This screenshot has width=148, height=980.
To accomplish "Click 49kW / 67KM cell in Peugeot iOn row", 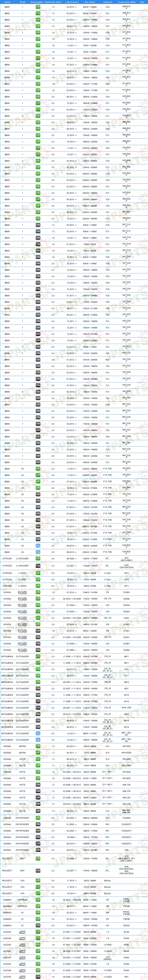I will click(x=90, y=894).
